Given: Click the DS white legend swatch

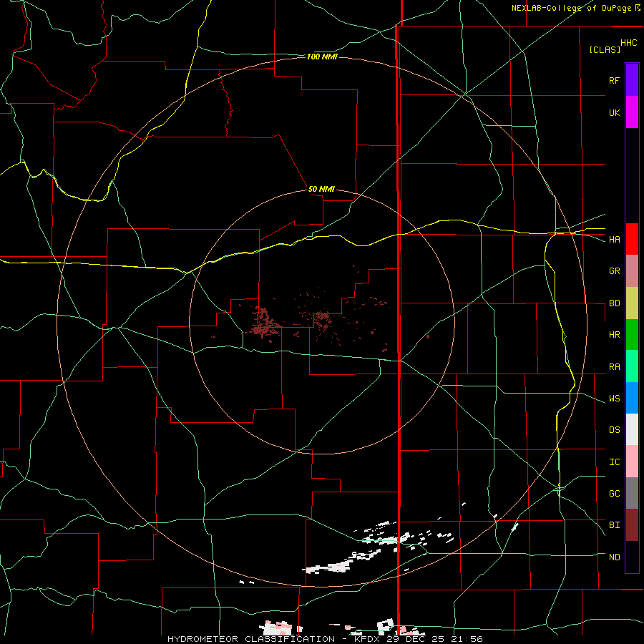Looking at the screenshot, I should coord(632,429).
